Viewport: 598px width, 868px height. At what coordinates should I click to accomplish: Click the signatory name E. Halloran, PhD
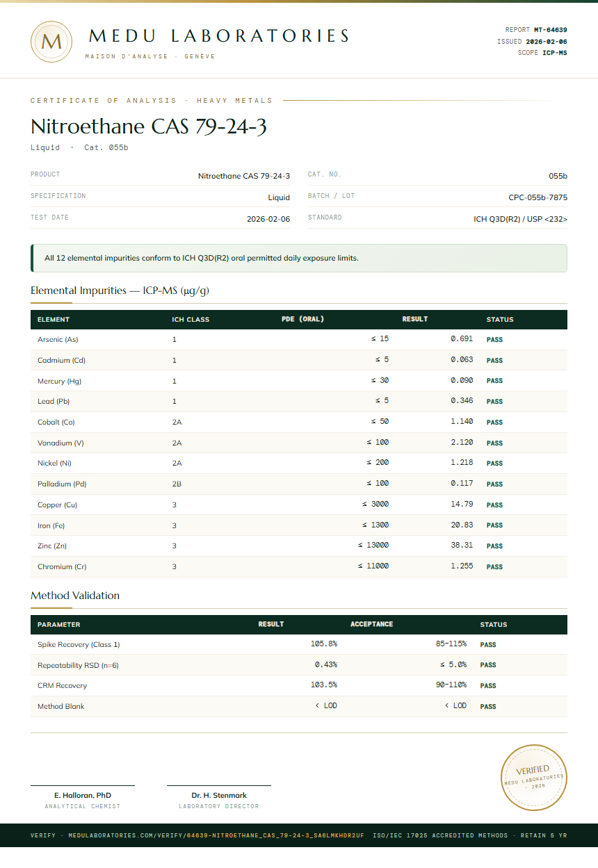[83, 795]
